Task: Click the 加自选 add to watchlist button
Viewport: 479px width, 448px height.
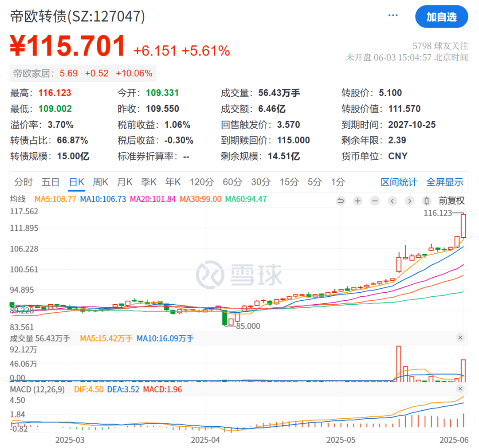Action: point(441,16)
